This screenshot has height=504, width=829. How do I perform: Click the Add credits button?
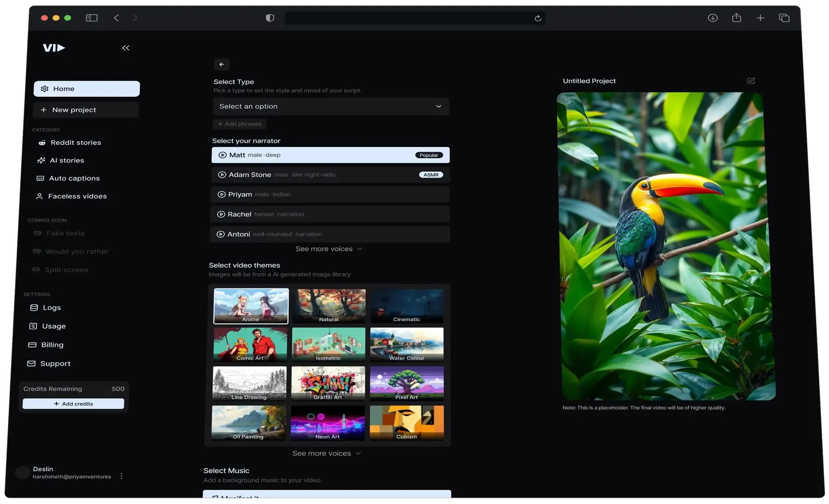coord(74,404)
